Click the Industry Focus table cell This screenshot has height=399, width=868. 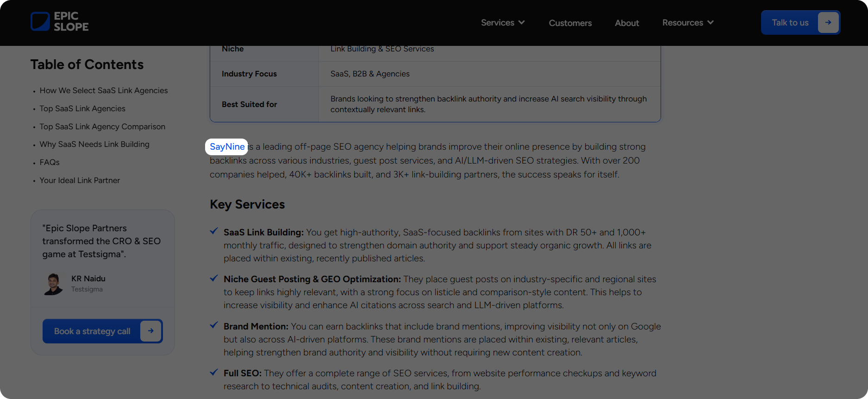(264, 74)
